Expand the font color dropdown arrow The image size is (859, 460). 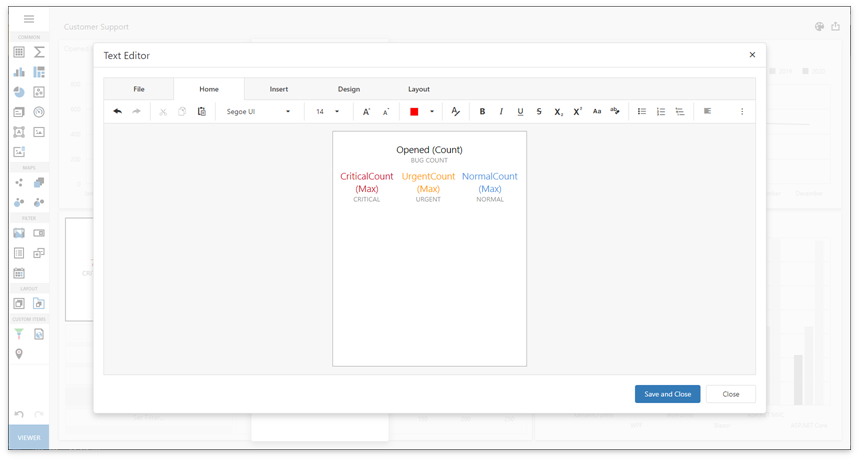click(x=432, y=112)
